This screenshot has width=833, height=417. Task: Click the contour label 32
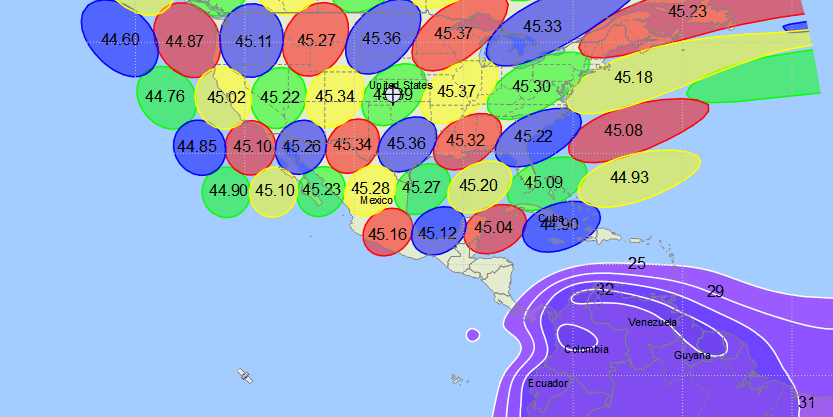click(x=604, y=290)
